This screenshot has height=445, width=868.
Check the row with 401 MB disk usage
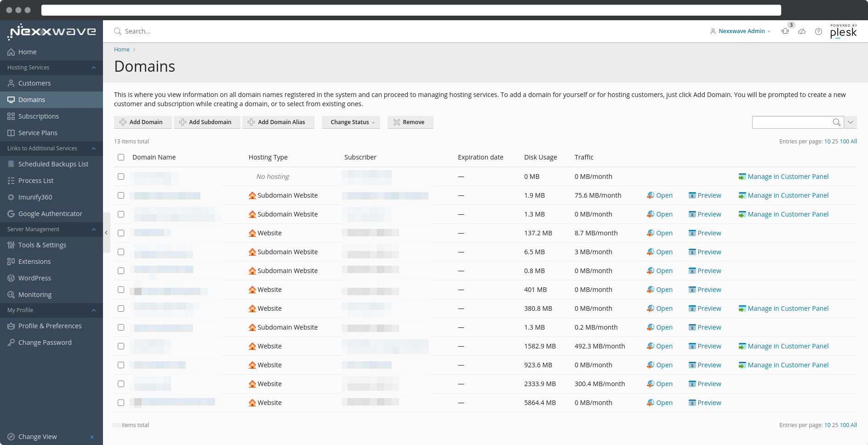coord(121,290)
